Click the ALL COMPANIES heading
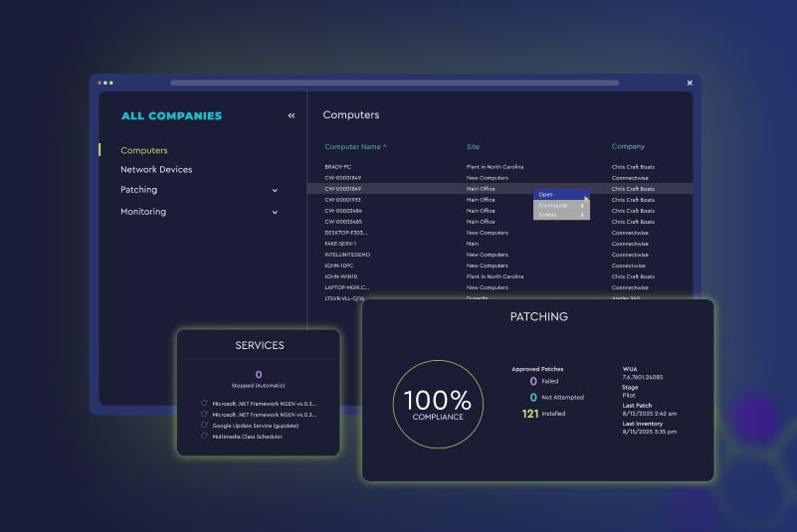 click(171, 116)
